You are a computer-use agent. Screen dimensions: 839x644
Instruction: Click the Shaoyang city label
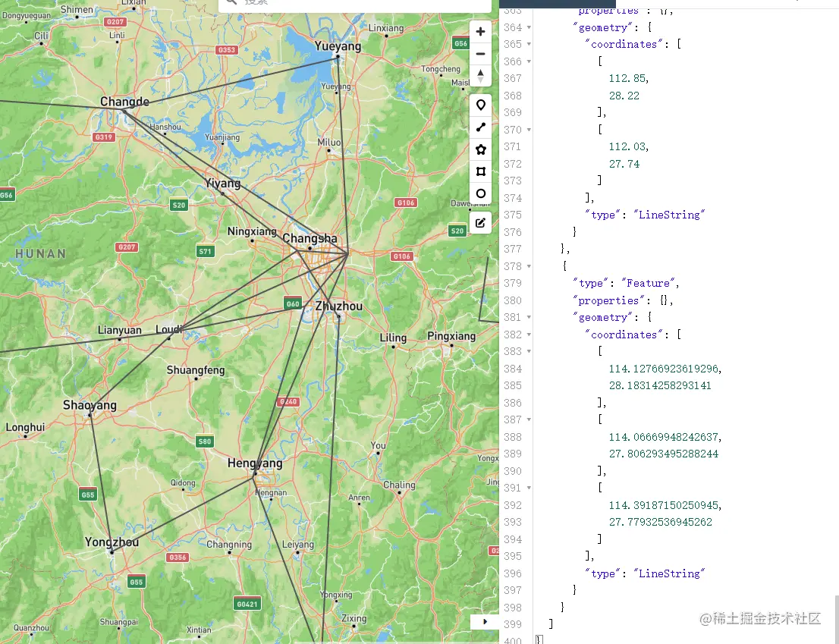(x=90, y=406)
